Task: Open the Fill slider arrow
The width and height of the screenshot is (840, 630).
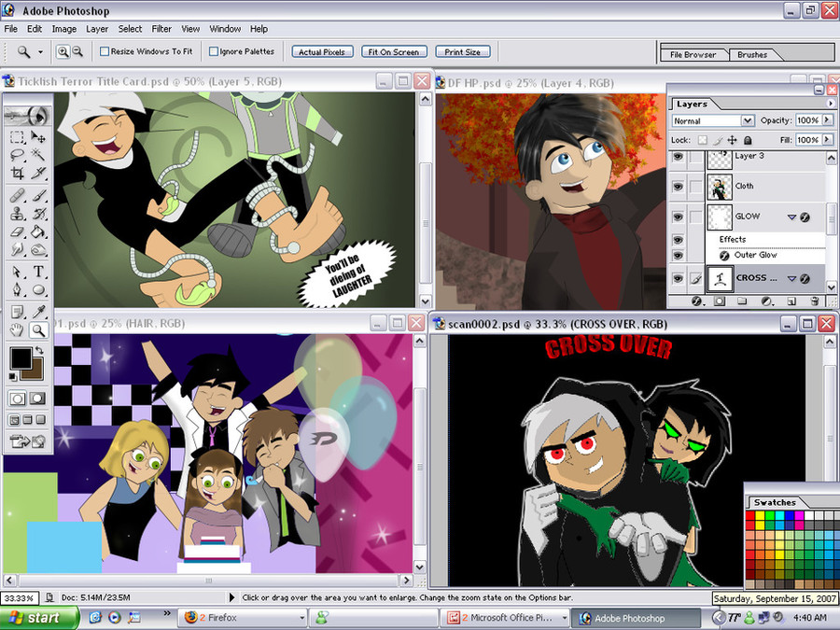Action: point(828,139)
